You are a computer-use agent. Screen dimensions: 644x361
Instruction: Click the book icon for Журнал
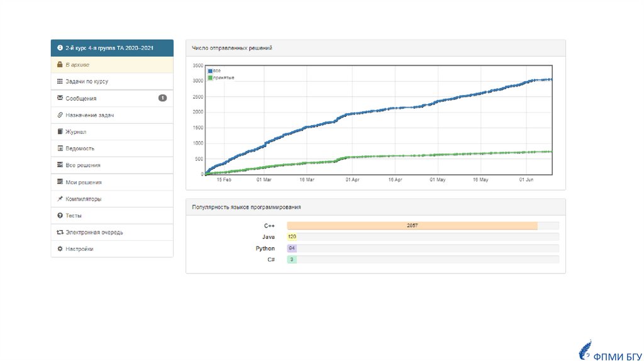point(60,132)
